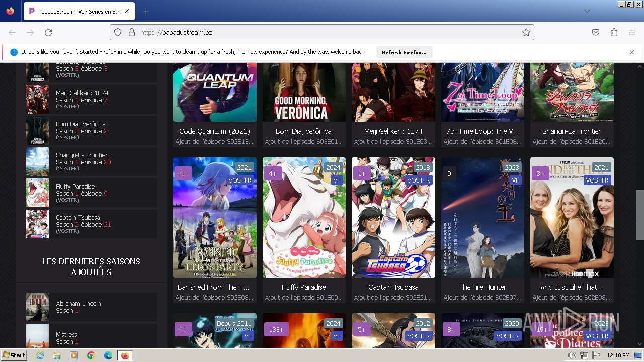
Task: Open the card with 133+ badge
Action: (x=304, y=331)
